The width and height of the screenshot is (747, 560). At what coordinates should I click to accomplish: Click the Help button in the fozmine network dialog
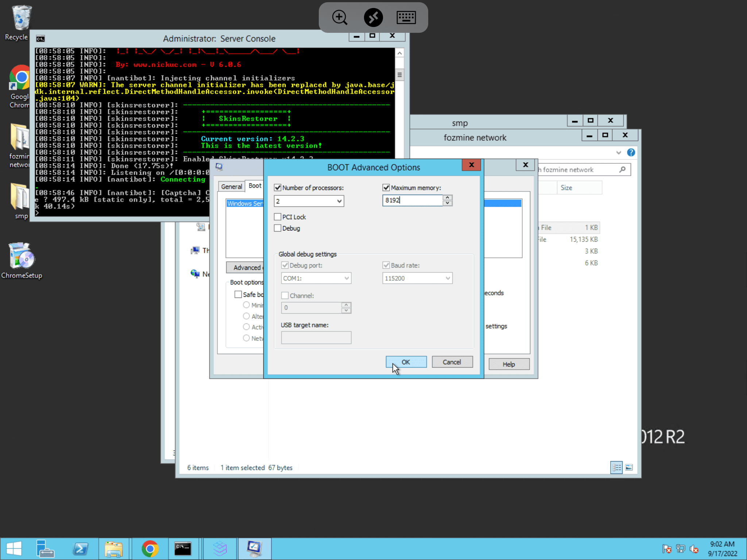tap(508, 364)
